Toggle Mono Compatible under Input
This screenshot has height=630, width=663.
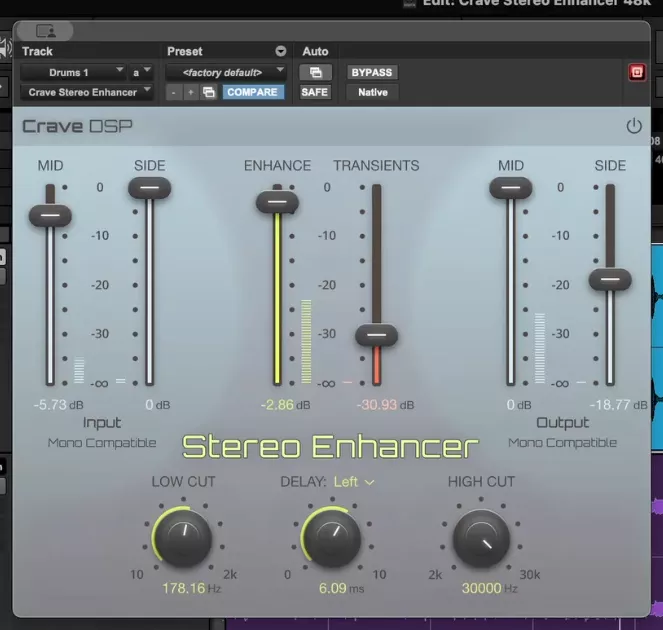[x=102, y=443]
